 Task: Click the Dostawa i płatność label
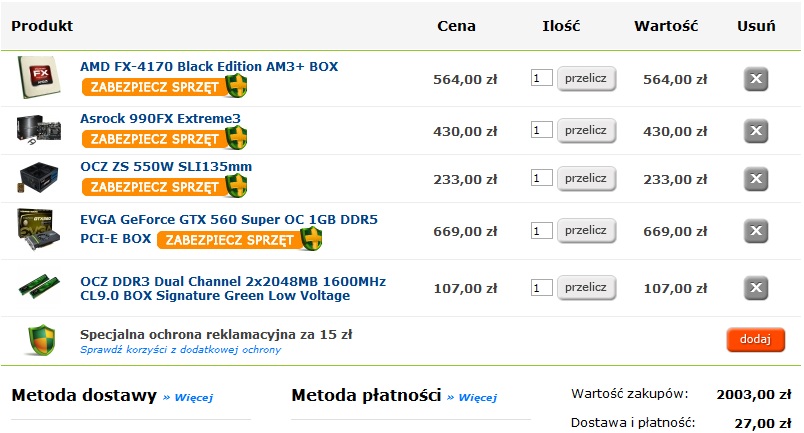[x=633, y=423]
